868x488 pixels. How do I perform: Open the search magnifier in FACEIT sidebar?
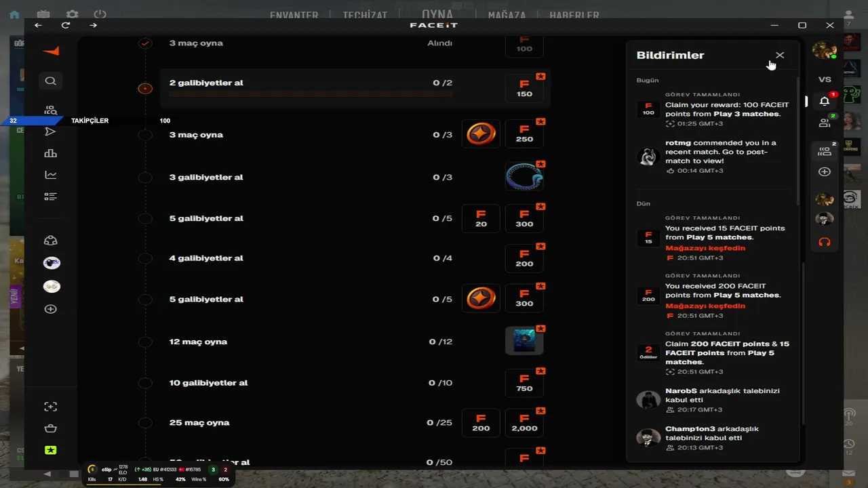tap(50, 81)
